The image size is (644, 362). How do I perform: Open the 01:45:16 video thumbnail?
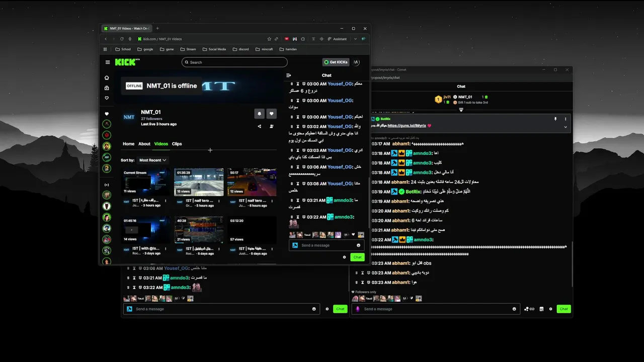146,230
